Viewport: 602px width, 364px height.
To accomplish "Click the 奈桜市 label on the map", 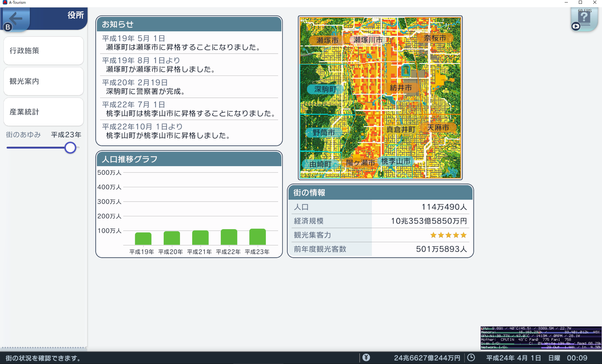I will pos(435,38).
